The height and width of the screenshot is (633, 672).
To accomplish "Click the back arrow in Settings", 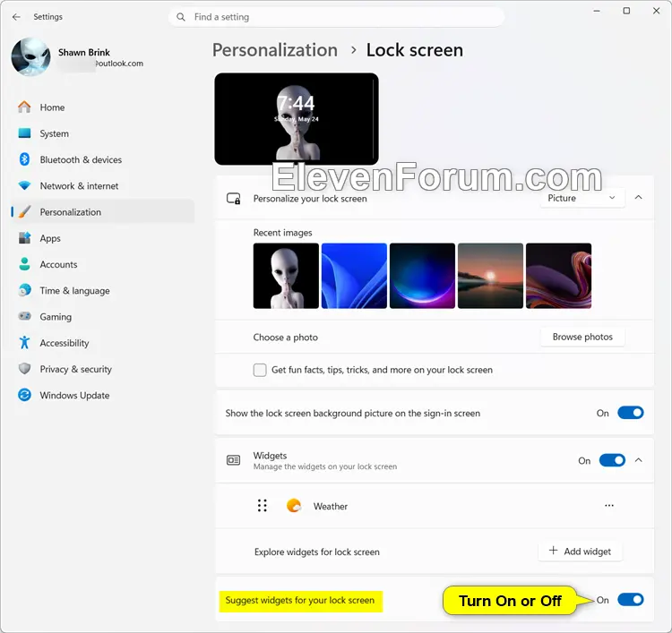I will pos(16,17).
